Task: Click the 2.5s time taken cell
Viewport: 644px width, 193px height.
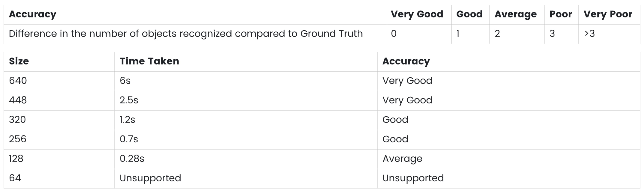Action: click(129, 100)
